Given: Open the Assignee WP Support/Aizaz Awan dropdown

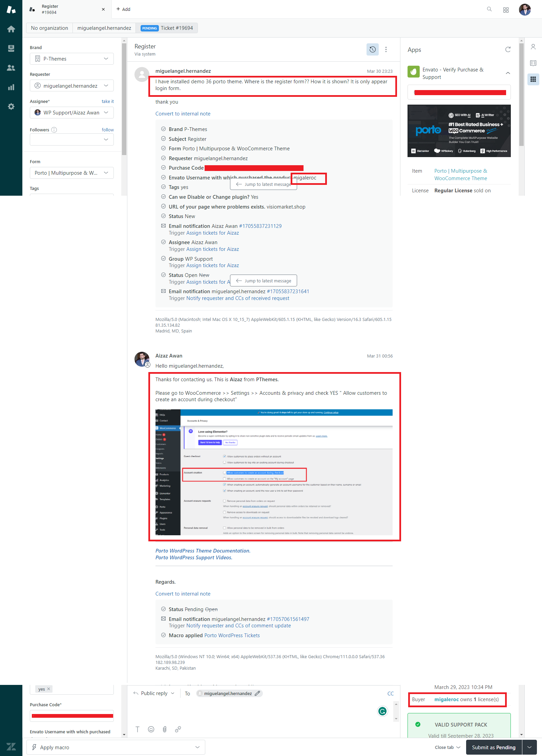Looking at the screenshot, I should 72,112.
